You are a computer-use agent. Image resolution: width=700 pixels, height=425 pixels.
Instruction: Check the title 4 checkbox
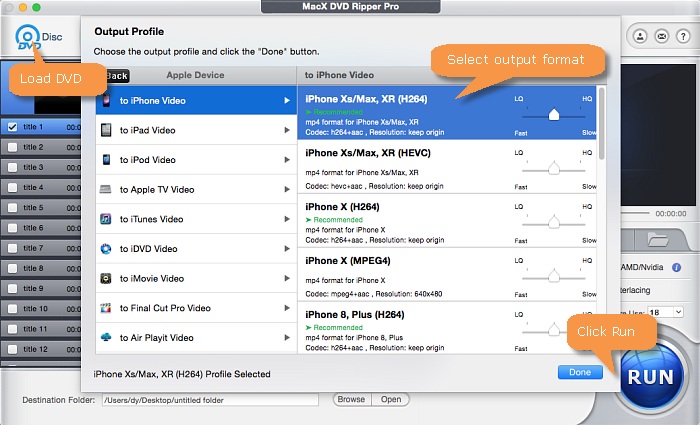coord(12,188)
